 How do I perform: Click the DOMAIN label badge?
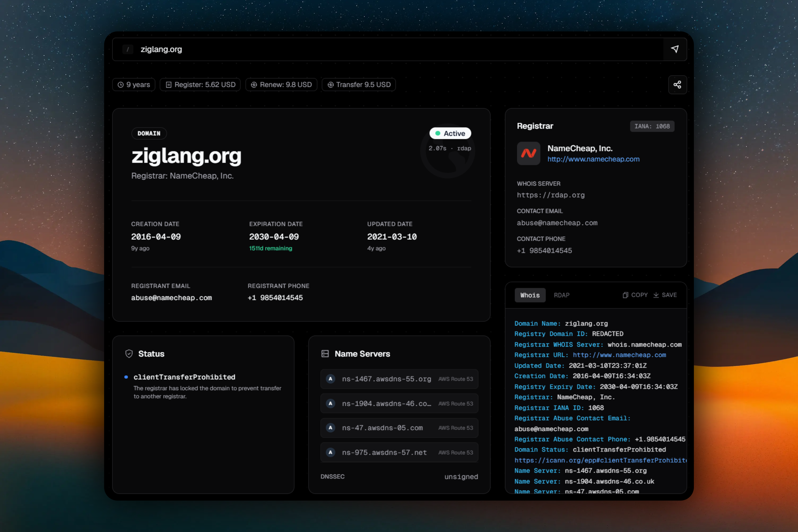149,133
